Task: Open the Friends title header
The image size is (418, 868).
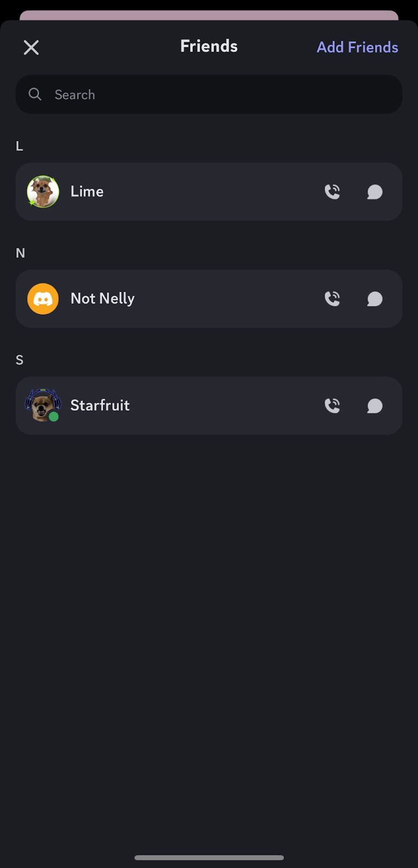Action: point(208,46)
